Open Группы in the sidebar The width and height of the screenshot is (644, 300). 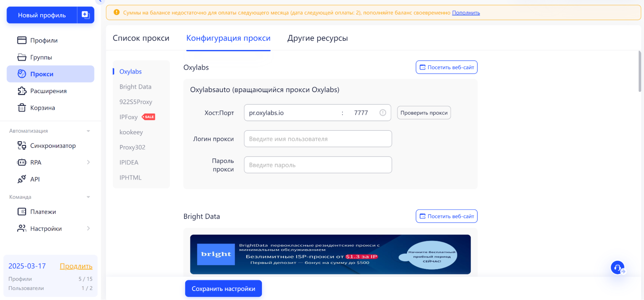[x=41, y=57]
